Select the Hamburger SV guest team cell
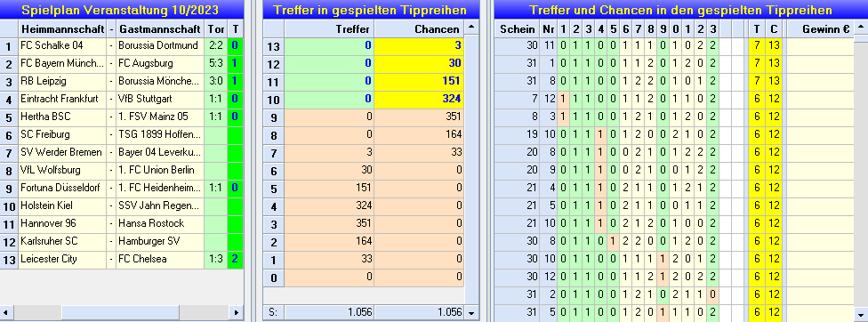Screen dimensions: 868x322 (x=159, y=242)
